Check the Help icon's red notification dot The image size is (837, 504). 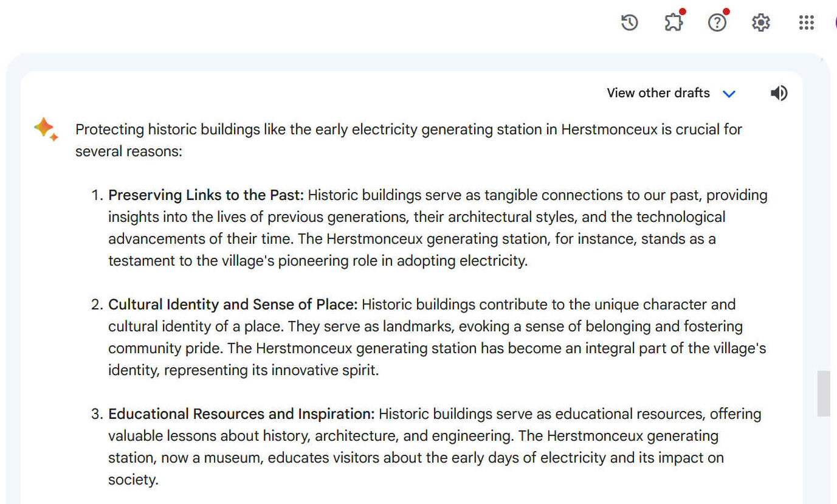[x=726, y=10]
